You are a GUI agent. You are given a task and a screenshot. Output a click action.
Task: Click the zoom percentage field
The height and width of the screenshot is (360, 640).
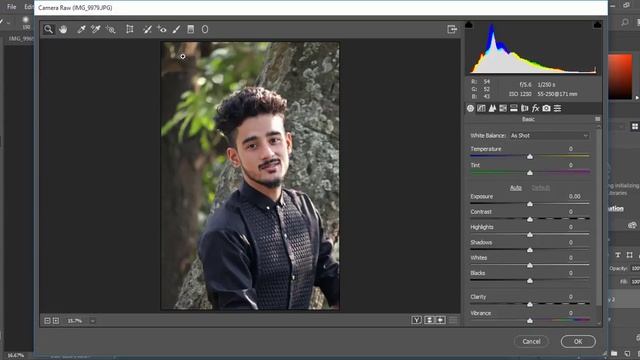tap(75, 321)
